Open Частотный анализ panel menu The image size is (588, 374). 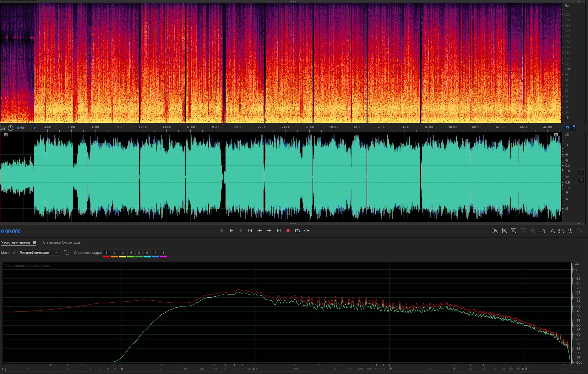point(35,243)
